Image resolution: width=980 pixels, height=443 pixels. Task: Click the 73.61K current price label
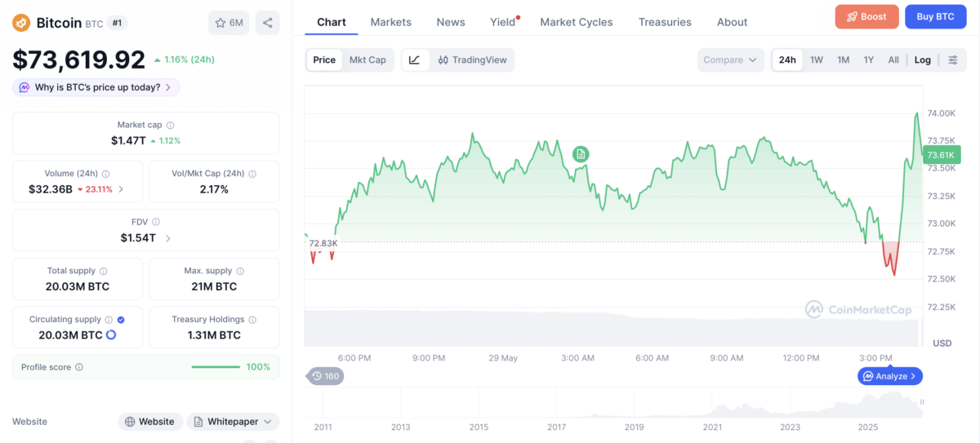[941, 155]
